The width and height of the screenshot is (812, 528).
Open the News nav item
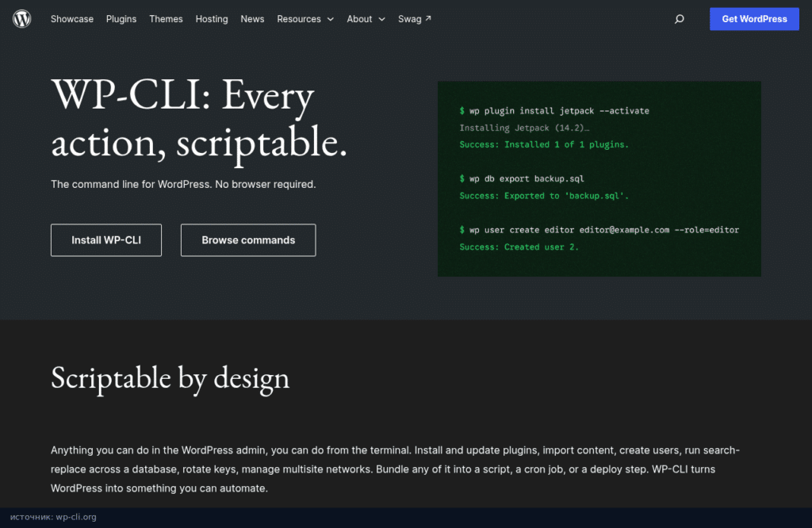click(x=252, y=19)
